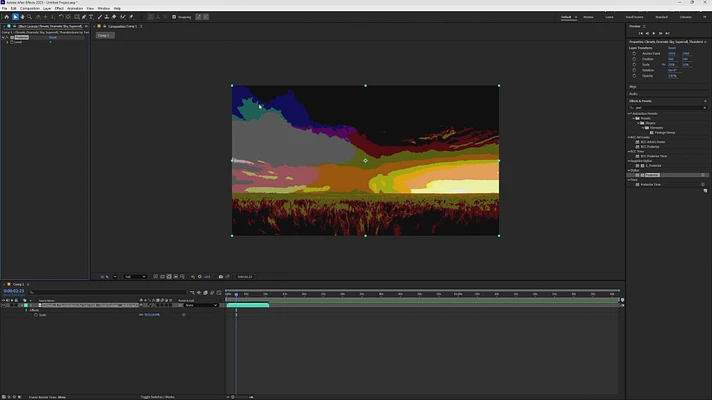Open the resolution Full dropdown
Viewport: 712px width, 400px height.
[135, 277]
